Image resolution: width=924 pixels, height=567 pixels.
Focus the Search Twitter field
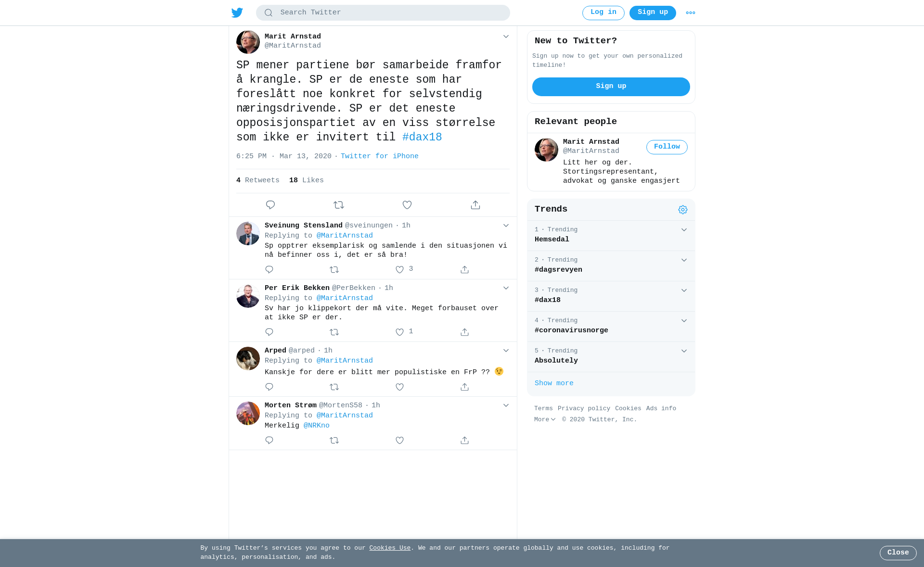pos(383,13)
